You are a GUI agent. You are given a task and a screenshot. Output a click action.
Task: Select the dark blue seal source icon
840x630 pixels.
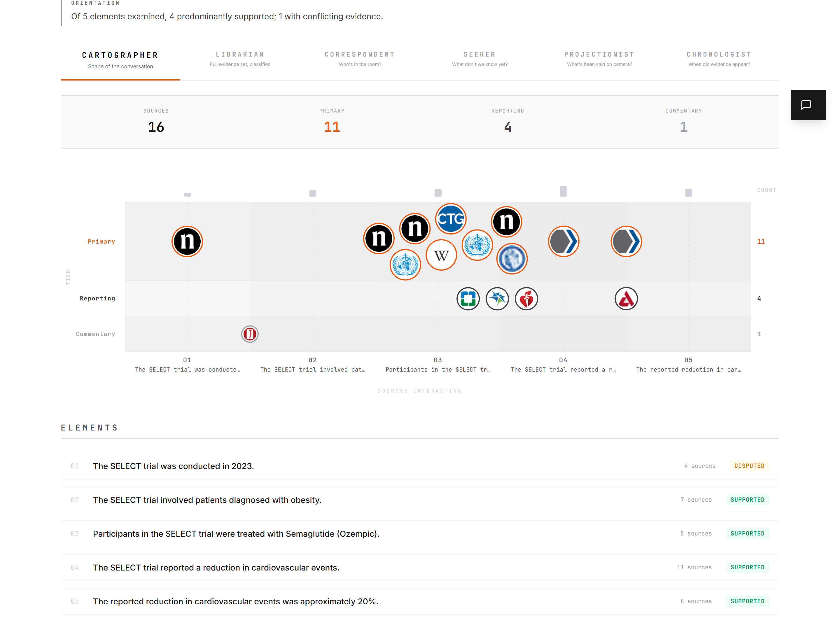[x=512, y=259]
